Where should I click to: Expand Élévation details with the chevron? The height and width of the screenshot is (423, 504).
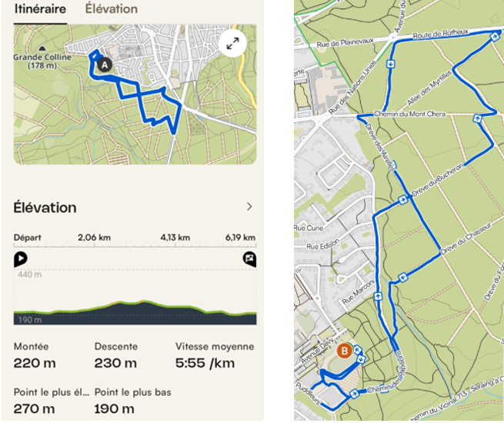point(249,206)
